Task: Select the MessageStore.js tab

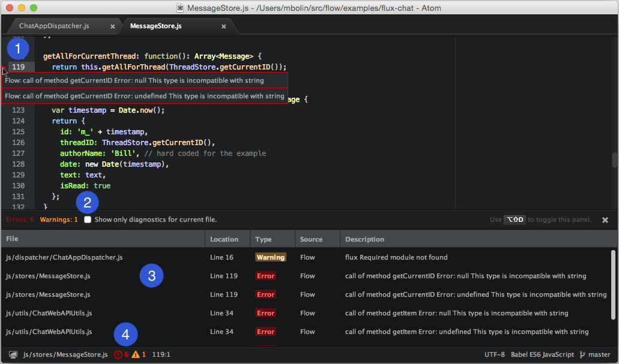Action: point(156,26)
